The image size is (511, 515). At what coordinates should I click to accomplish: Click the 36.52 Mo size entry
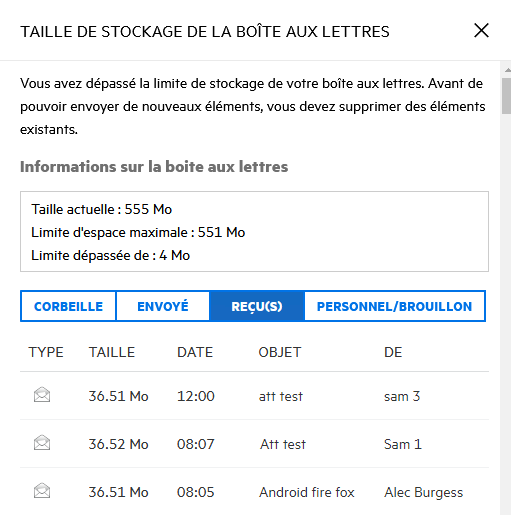[x=118, y=444]
